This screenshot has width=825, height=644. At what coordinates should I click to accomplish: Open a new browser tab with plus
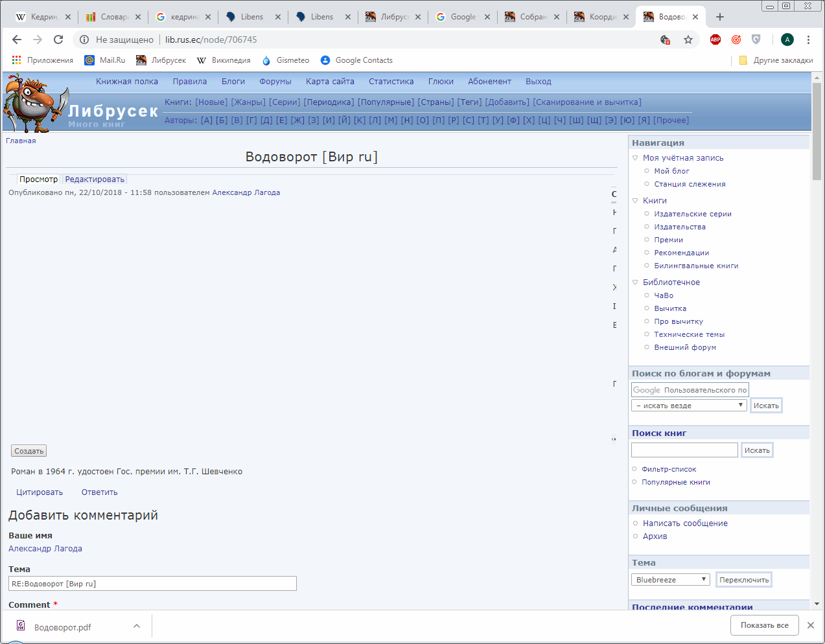pos(720,17)
